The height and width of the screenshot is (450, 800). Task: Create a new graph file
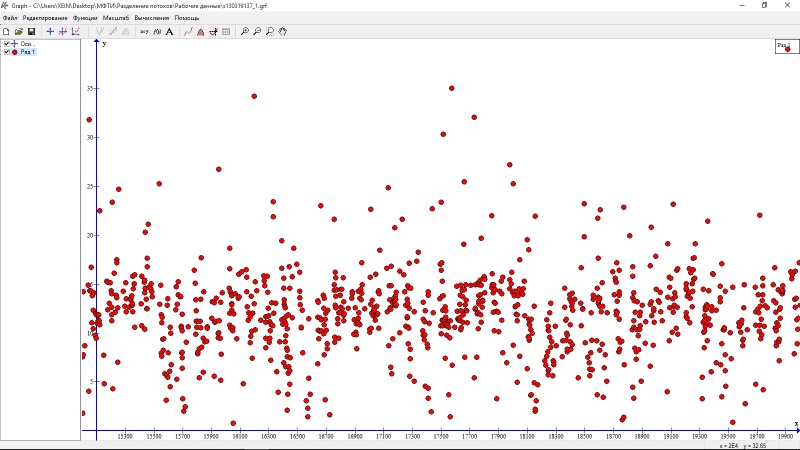6,32
